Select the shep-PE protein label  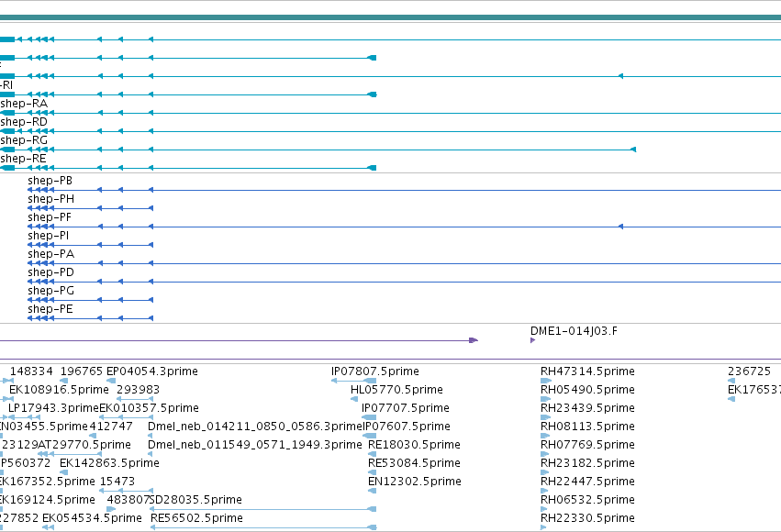tap(50, 309)
